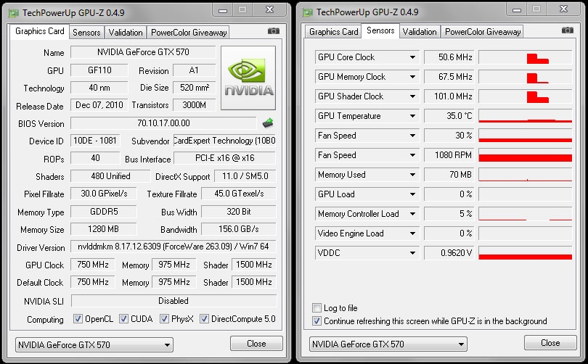Toggle the CUDA checkbox
The image size is (588, 364).
point(124,319)
